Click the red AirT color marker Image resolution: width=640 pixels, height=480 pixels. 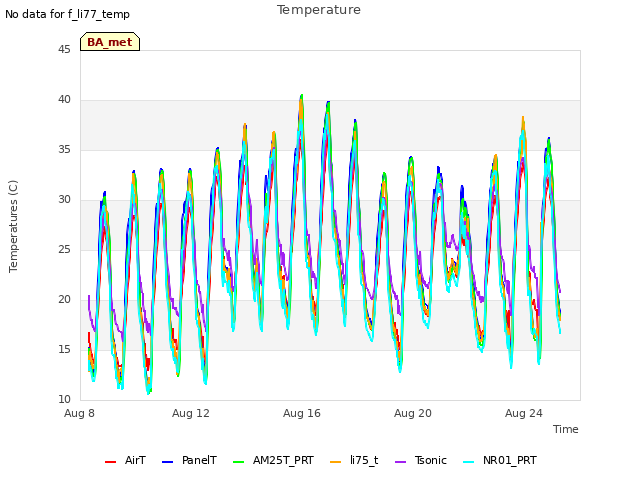[x=110, y=462]
